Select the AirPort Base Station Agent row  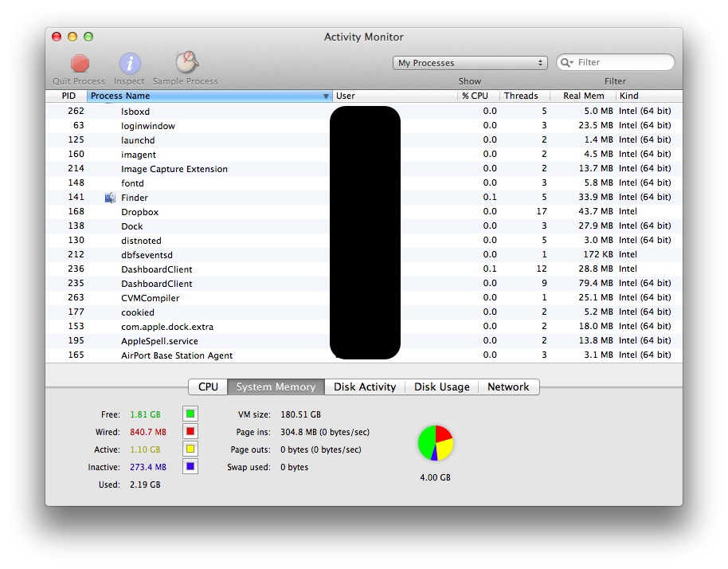364,355
